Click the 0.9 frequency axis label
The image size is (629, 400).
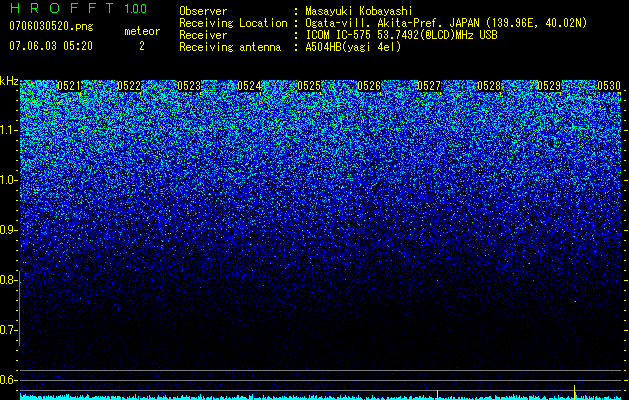8,230
